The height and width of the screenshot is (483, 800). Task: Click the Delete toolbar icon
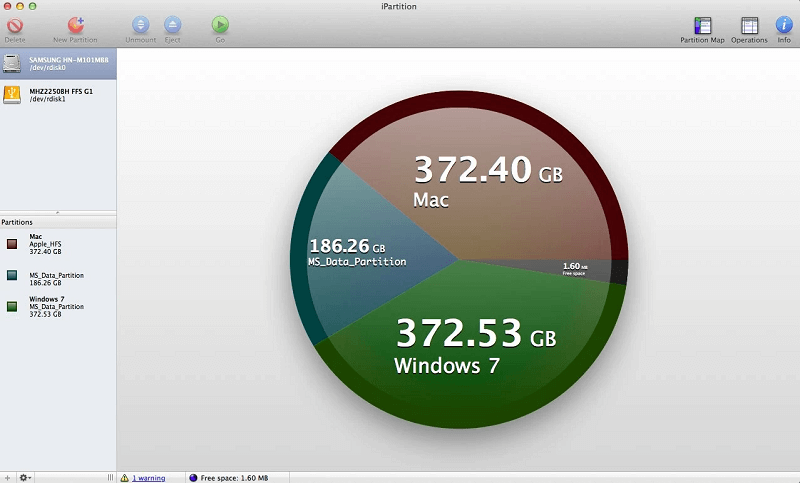click(14, 26)
